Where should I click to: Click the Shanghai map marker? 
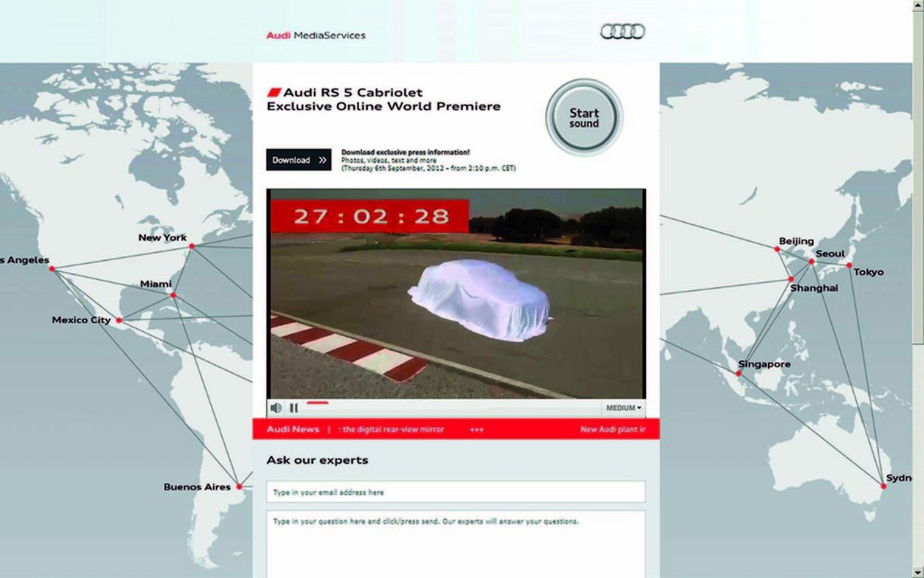tap(790, 280)
